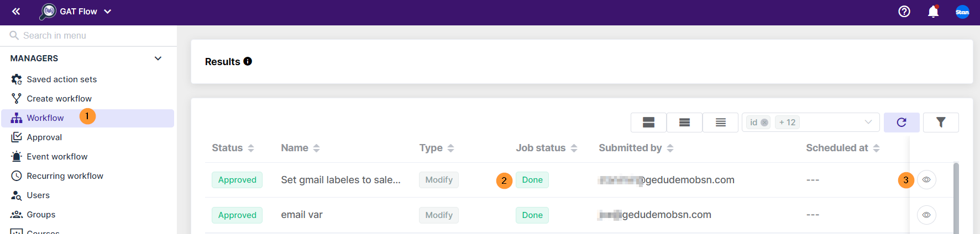Collapse the MANAGERS section chevron
This screenshot has height=234, width=980.
[x=158, y=59]
